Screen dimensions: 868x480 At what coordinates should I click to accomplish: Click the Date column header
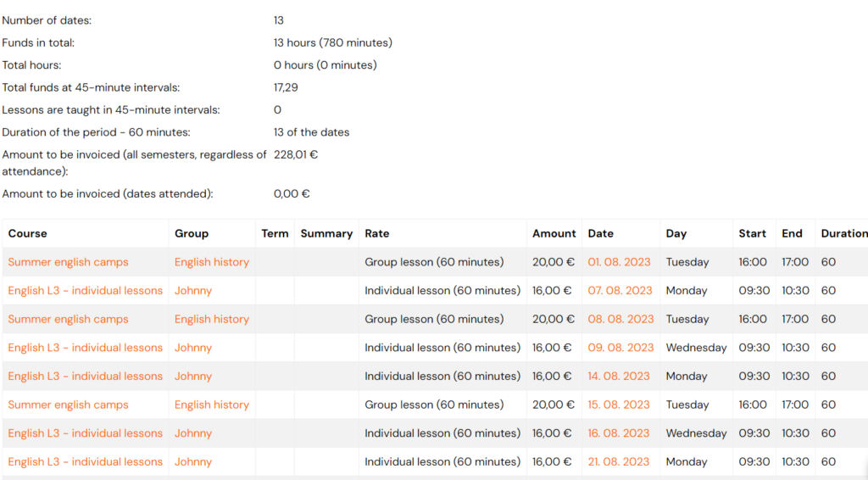pyautogui.click(x=601, y=233)
